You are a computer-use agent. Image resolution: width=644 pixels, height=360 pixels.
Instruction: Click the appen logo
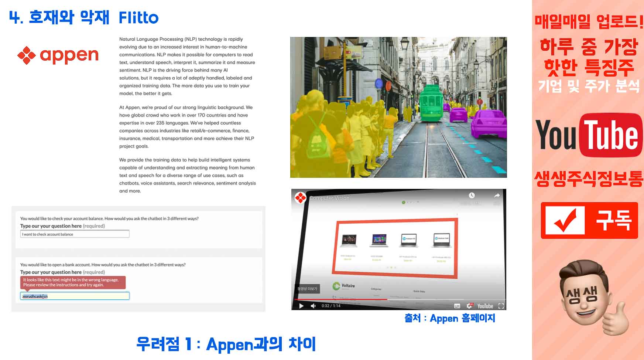point(58,55)
